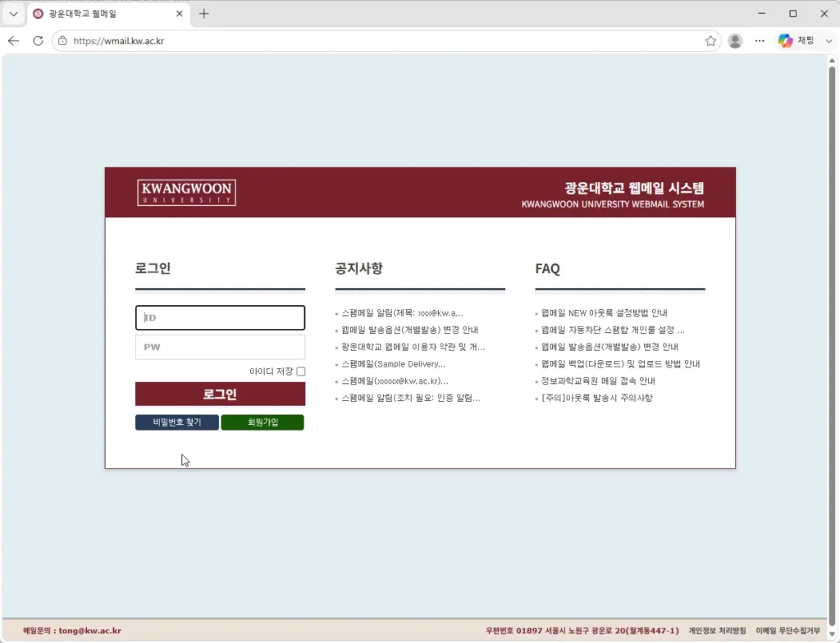Bookmark this page with the star icon
The image size is (840, 643).
[x=710, y=41]
